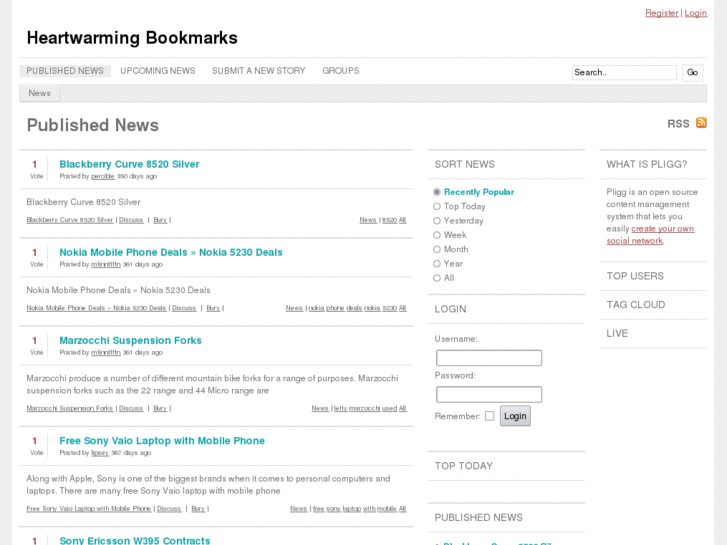Click the Login link in header
The height and width of the screenshot is (545, 727).
(695, 13)
